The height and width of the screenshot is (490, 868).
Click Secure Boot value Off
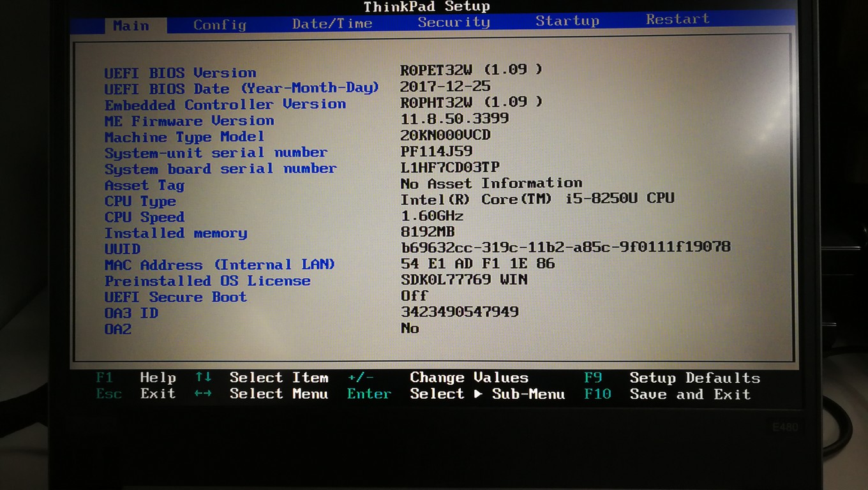[414, 295]
